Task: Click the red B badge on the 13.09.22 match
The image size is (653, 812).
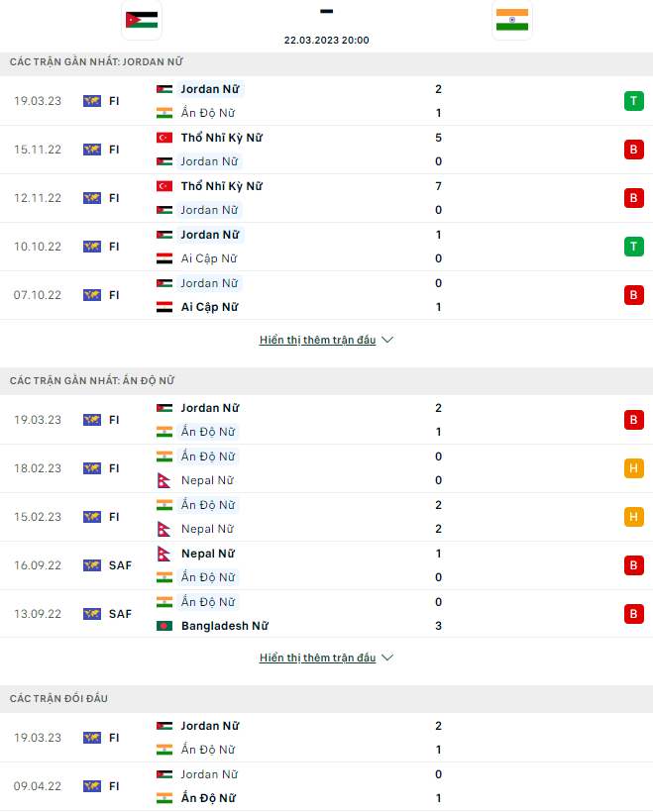Action: tap(634, 613)
